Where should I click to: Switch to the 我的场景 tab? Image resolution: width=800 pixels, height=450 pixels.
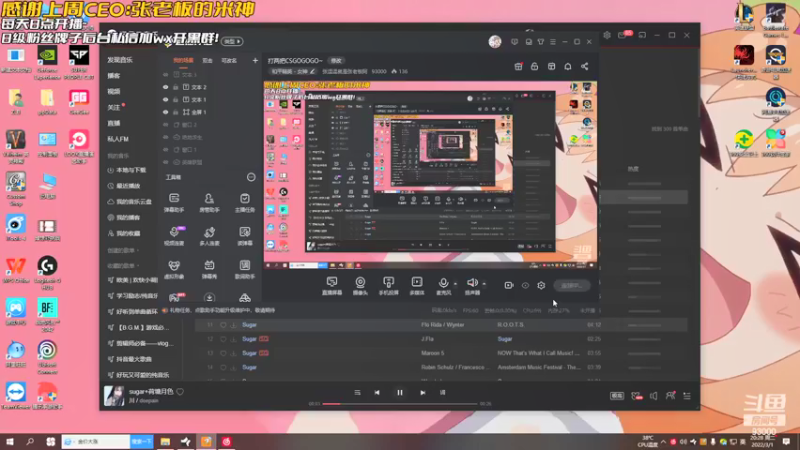(183, 61)
